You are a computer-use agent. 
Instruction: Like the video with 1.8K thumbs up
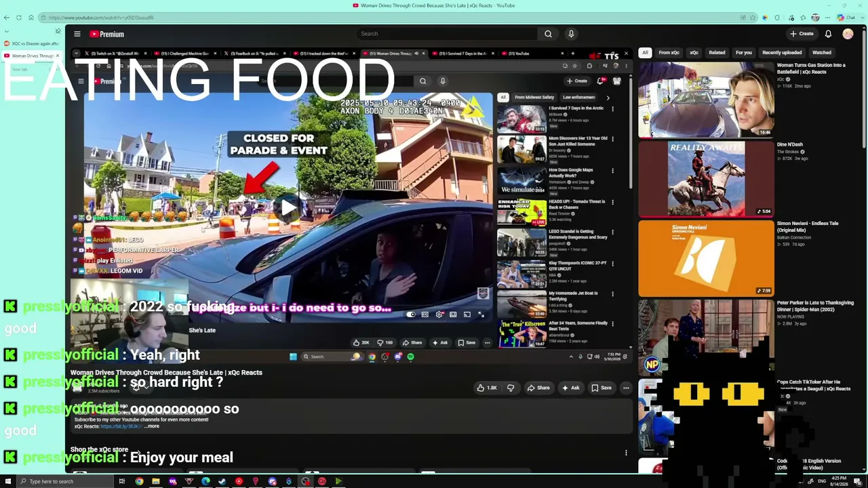pyautogui.click(x=487, y=388)
